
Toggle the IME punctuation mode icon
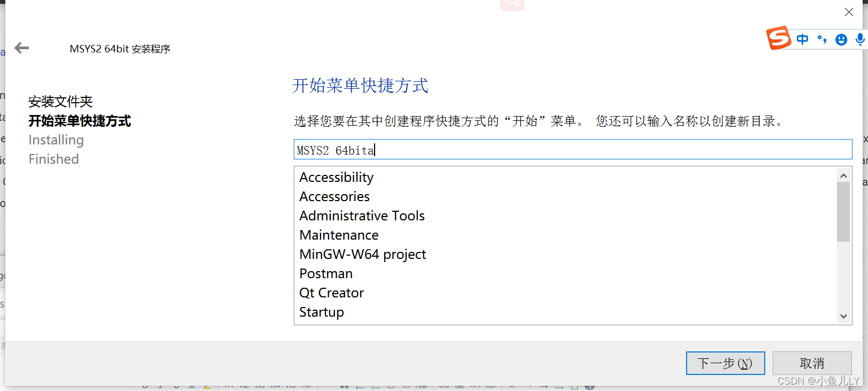[822, 39]
